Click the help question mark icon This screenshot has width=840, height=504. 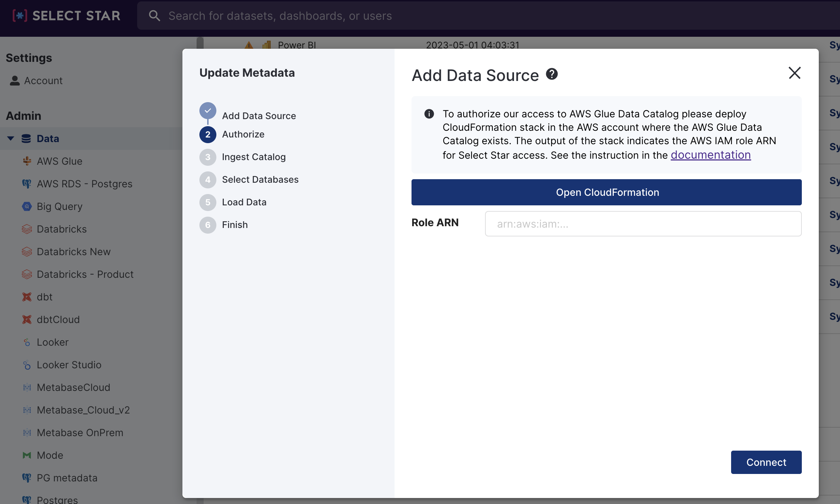[552, 74]
